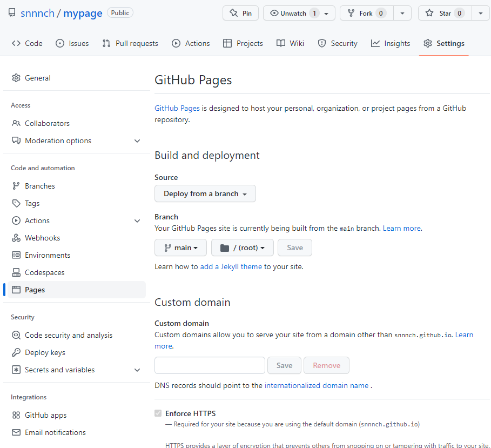Open Code security and analysis settings
491x448 pixels.
coord(69,335)
